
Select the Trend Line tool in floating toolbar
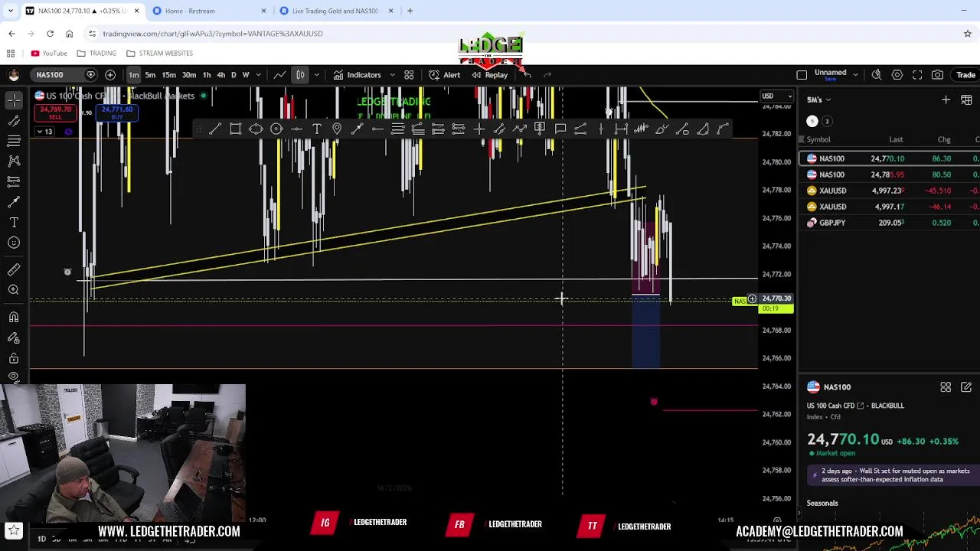[x=215, y=129]
